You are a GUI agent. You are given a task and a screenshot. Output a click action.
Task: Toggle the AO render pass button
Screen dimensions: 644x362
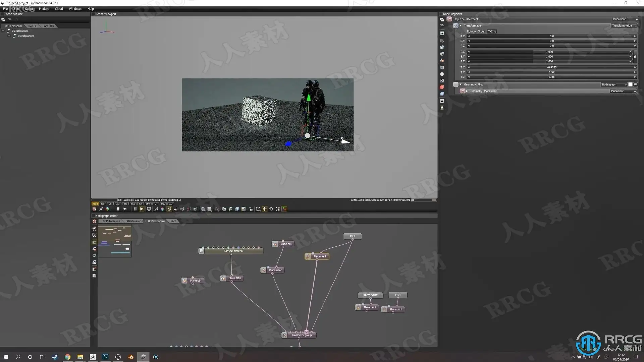coord(171,204)
